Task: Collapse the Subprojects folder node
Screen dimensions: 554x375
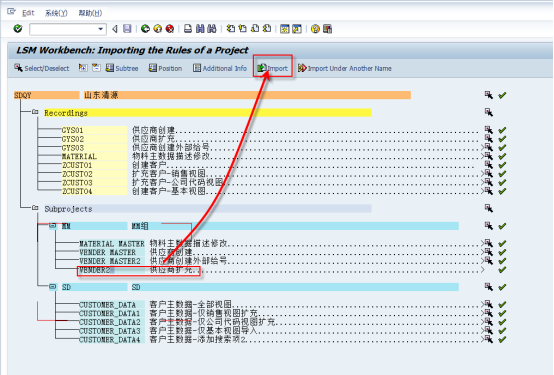Action: click(35, 207)
